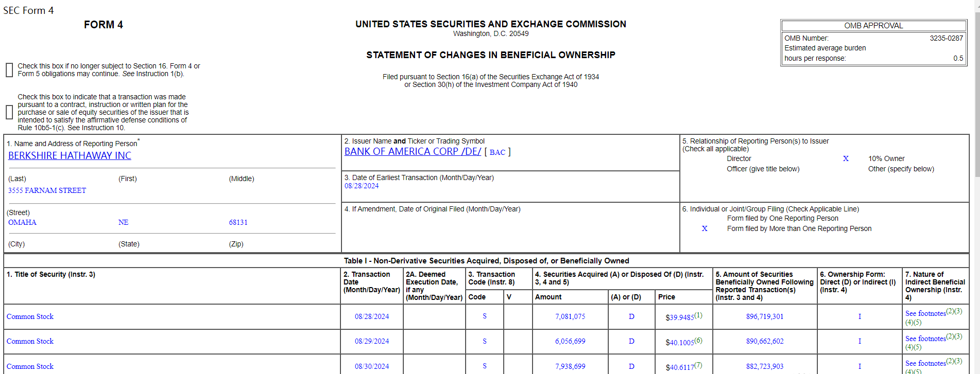
Task: Open See footnotes in the 08/28/2024 row
Action: 925,313
